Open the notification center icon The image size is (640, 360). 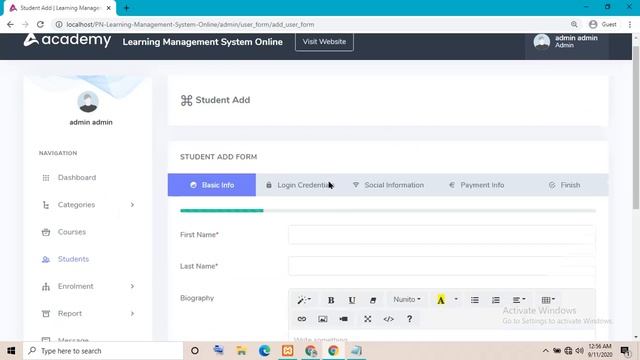point(625,351)
